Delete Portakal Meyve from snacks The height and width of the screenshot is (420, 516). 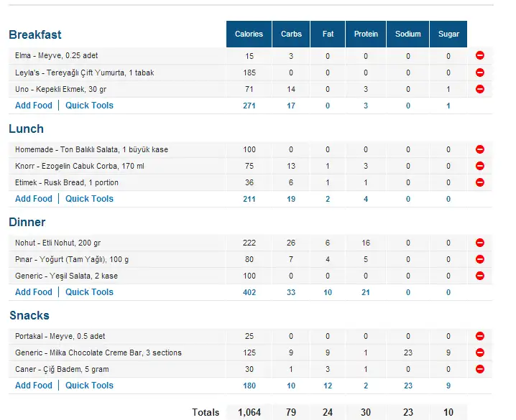pyautogui.click(x=480, y=336)
